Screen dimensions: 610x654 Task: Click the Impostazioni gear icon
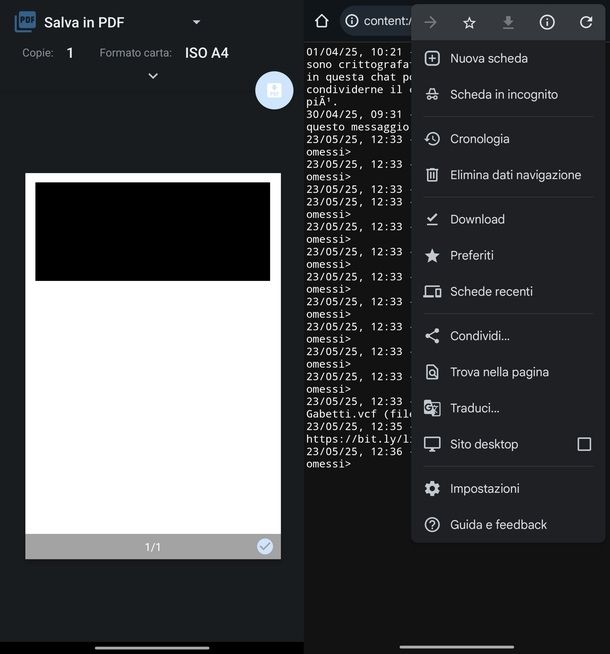pyautogui.click(x=432, y=488)
